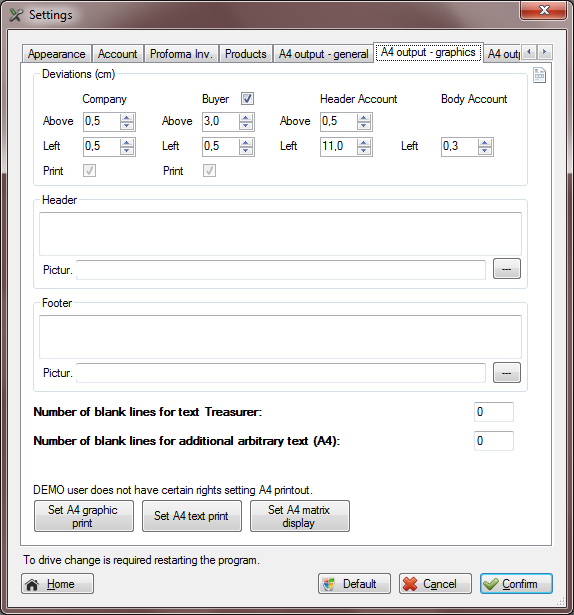Click Set A4 matrix display button
This screenshot has width=574, height=615.
pyautogui.click(x=300, y=516)
